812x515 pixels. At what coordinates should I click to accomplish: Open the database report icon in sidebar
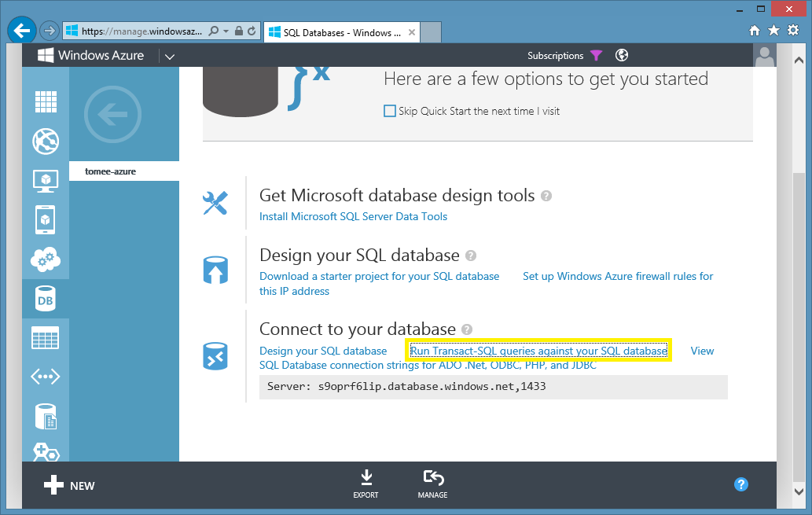coord(46,417)
